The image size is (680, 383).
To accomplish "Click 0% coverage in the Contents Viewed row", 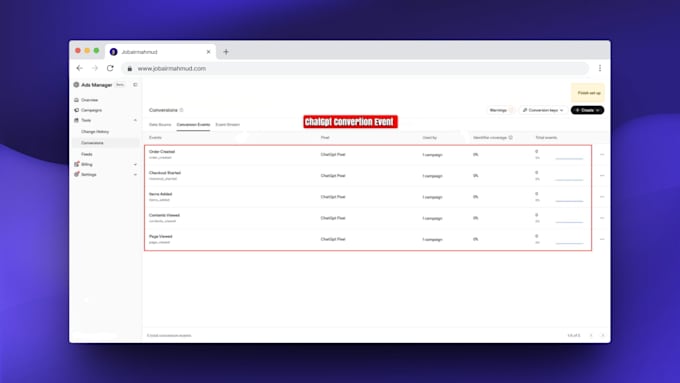I will click(x=476, y=218).
